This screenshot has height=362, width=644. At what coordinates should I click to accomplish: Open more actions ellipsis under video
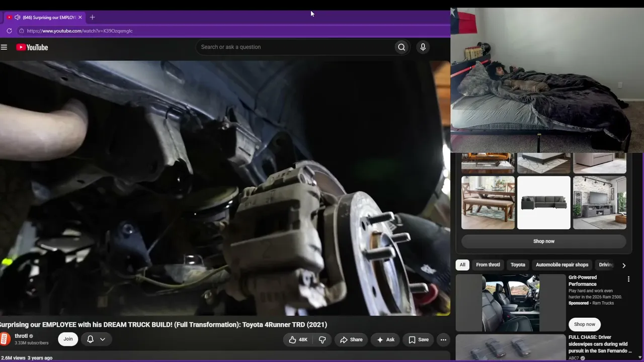click(443, 340)
